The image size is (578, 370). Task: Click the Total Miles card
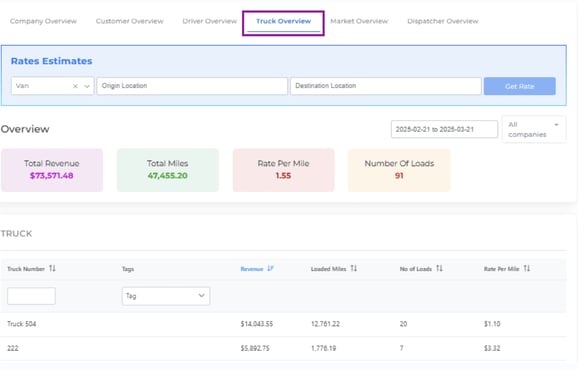pyautogui.click(x=168, y=170)
